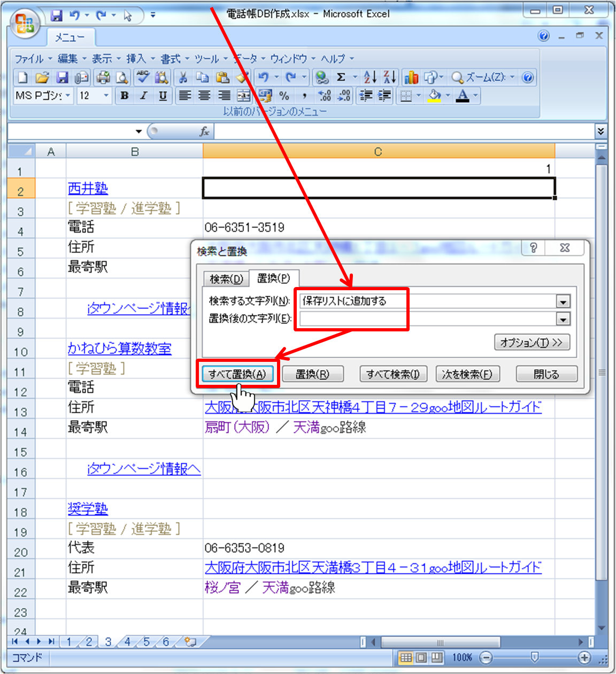
Task: Click the AutoSum sigma icon
Action: [x=341, y=78]
